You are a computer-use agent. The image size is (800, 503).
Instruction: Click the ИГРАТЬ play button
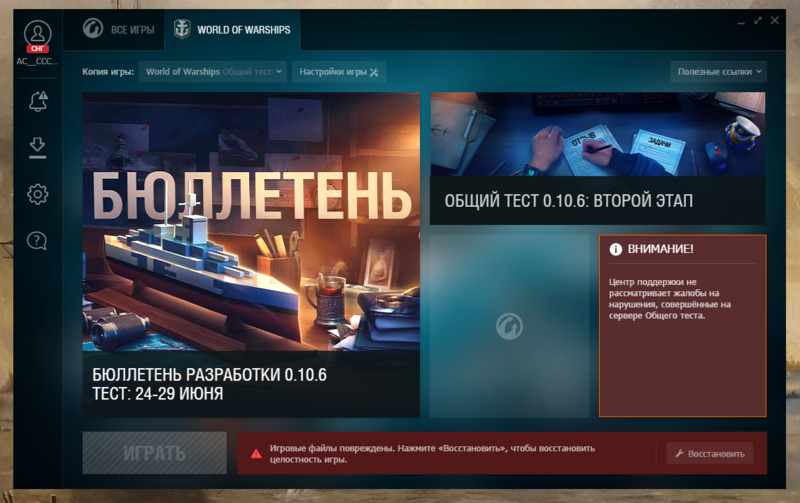155,453
